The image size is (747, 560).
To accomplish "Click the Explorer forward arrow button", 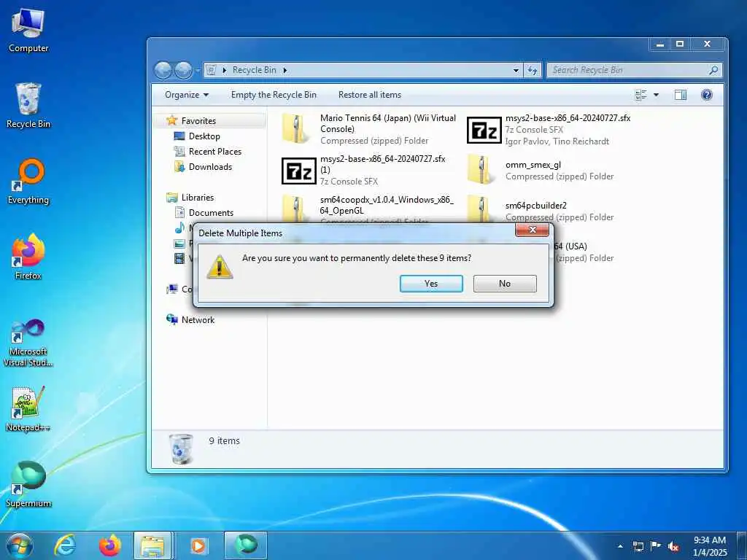I will click(x=183, y=71).
